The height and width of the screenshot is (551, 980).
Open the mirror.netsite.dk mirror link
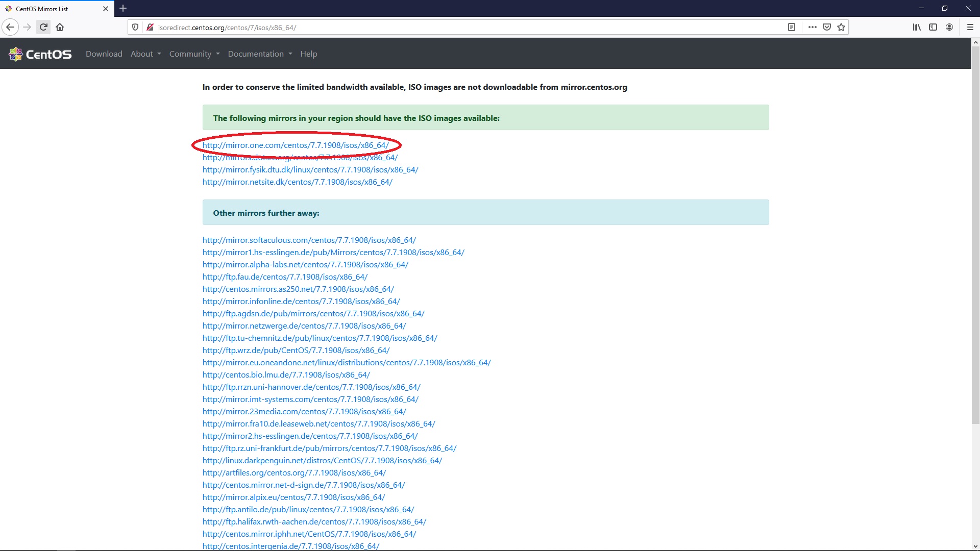tap(298, 182)
